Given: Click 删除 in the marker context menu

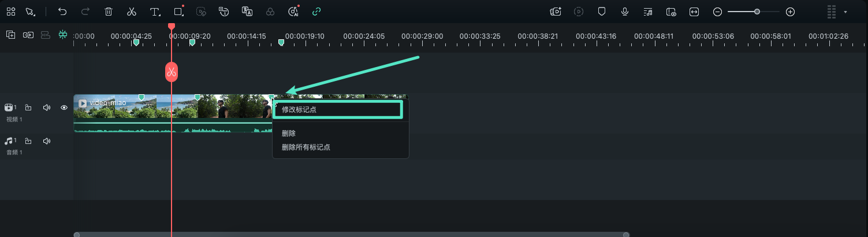Looking at the screenshot, I should [289, 134].
